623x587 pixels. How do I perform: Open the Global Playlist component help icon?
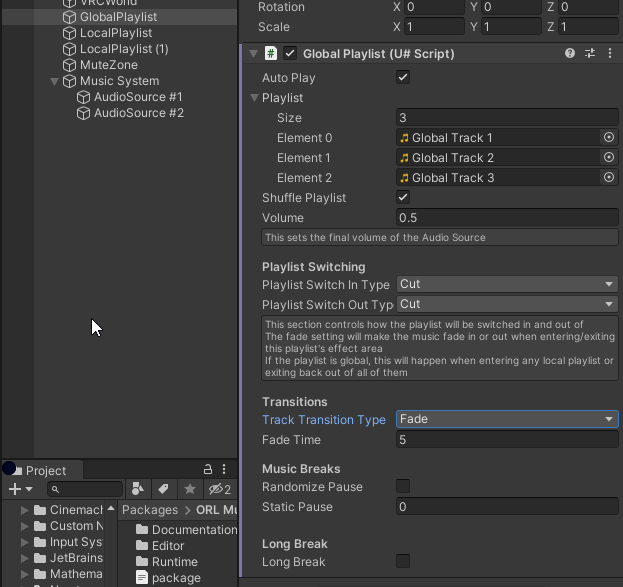[x=570, y=54]
